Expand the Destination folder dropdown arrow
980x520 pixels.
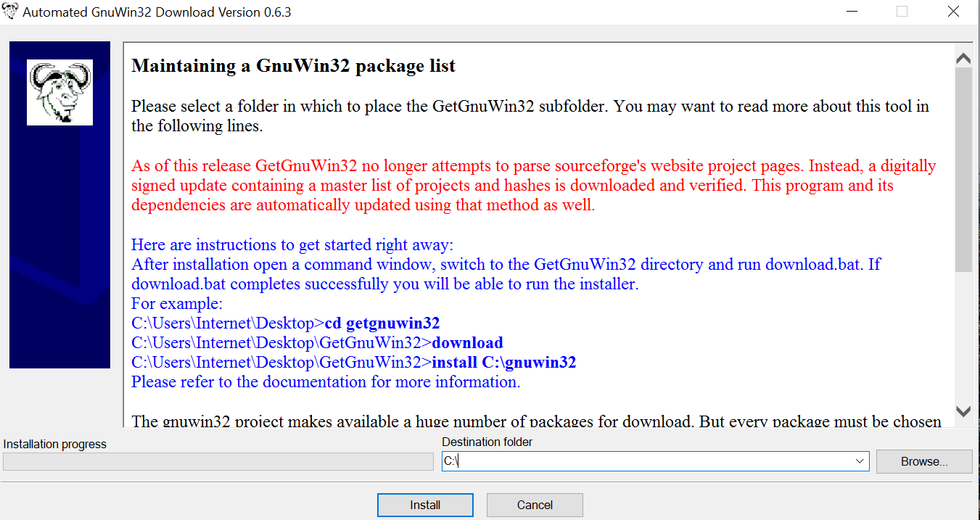860,461
